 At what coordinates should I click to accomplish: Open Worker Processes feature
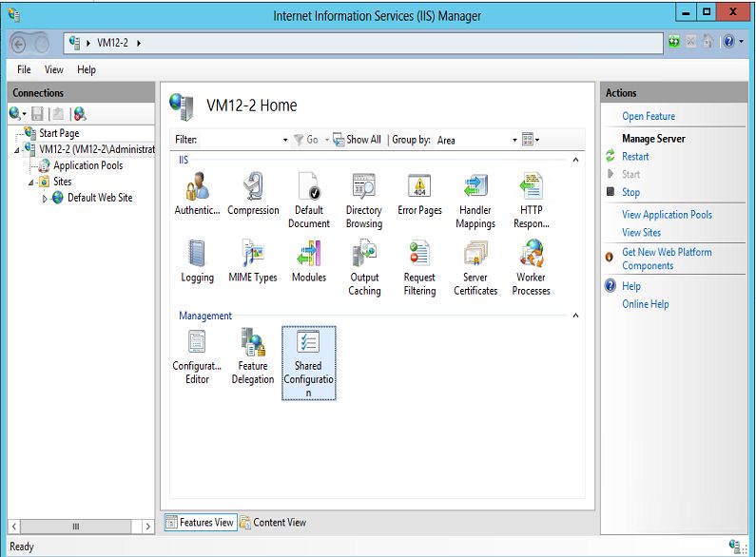[x=531, y=267]
